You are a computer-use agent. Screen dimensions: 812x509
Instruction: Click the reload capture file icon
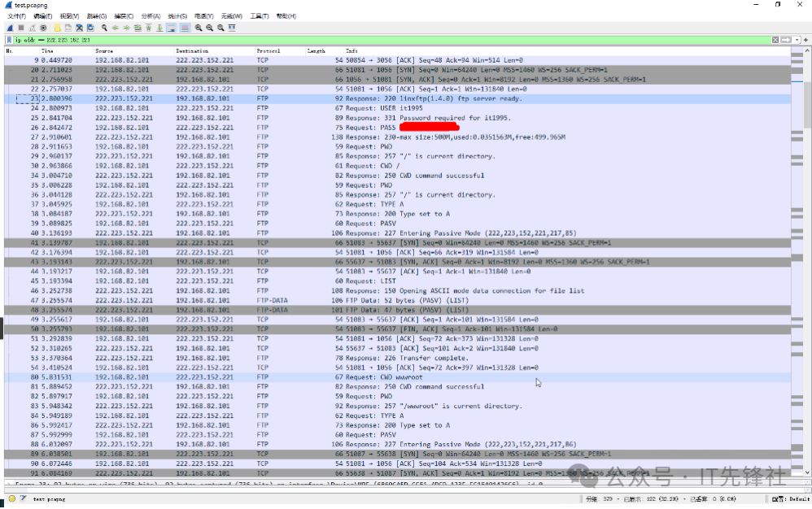[91, 28]
